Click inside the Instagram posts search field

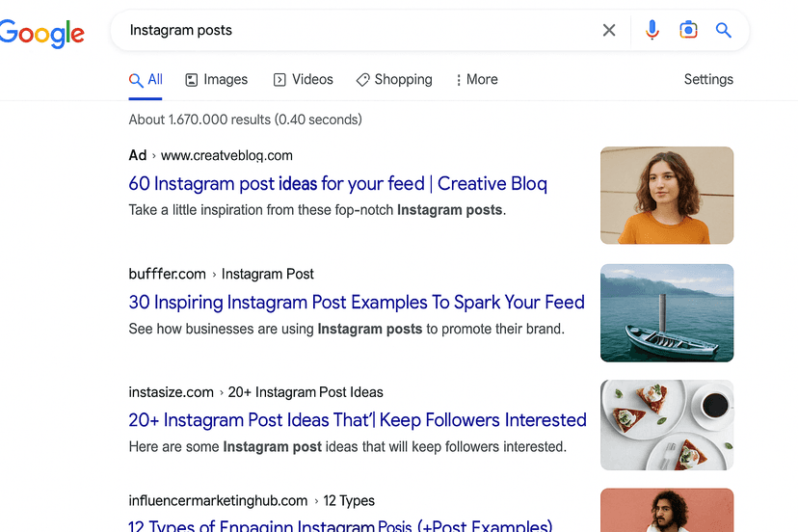[x=357, y=31]
